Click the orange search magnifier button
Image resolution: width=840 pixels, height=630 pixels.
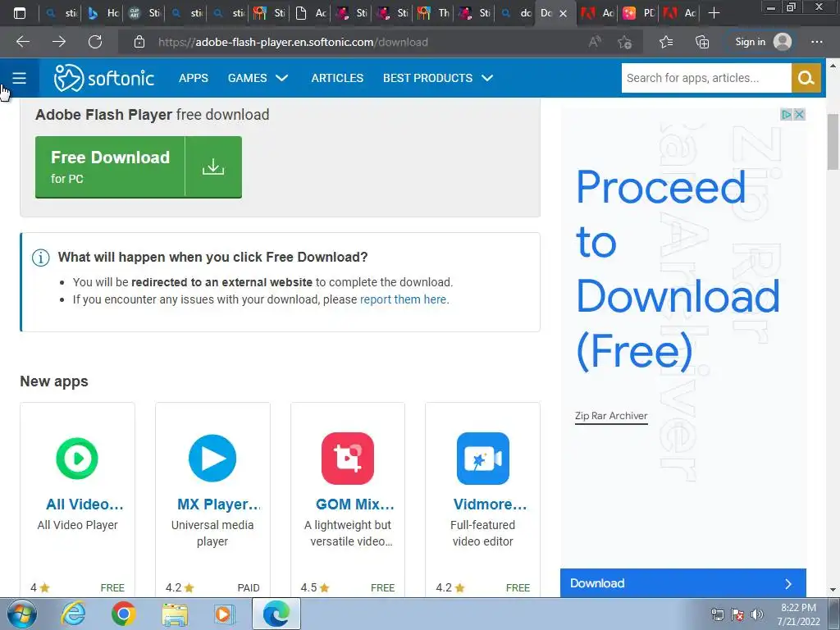coord(806,78)
